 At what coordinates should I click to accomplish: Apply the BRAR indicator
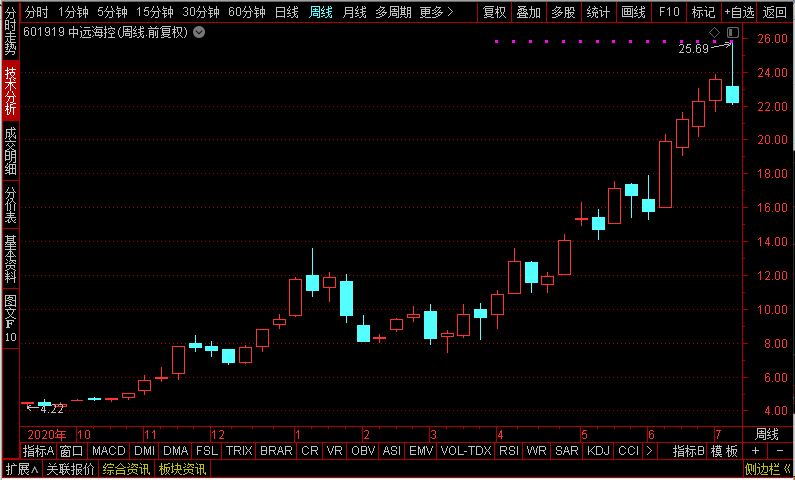coord(276,451)
